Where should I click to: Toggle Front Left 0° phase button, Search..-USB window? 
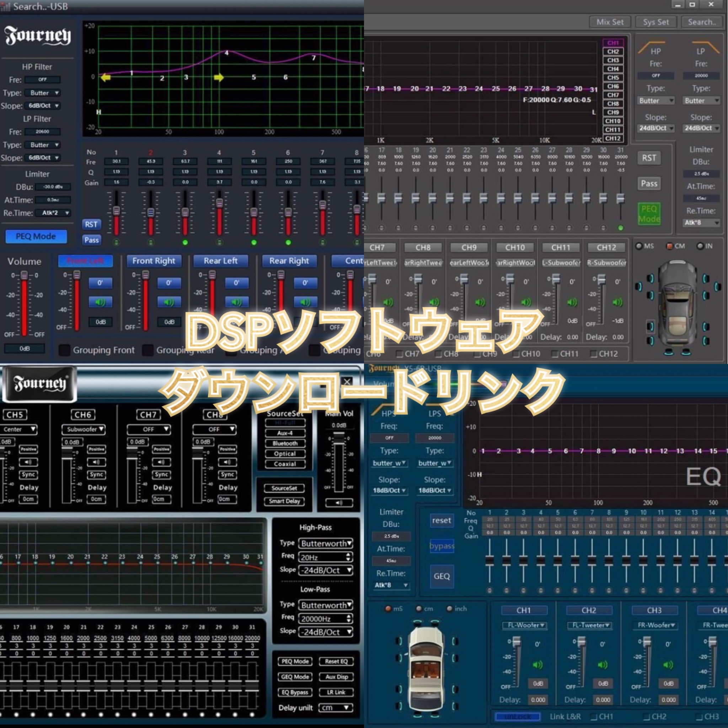pos(100,283)
